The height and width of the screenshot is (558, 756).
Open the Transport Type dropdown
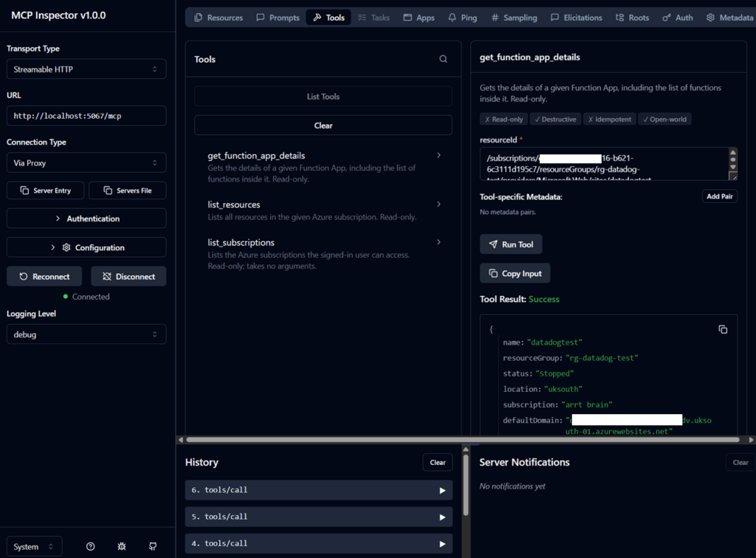(86, 69)
